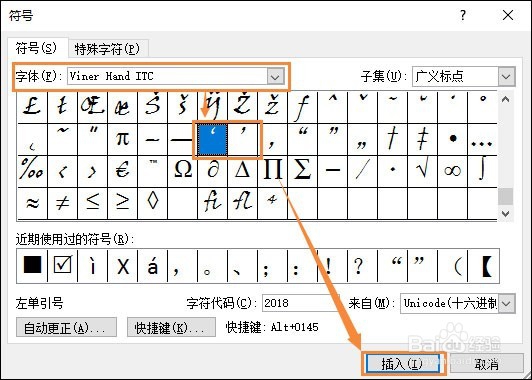Select the highlighted left single quote symbol
Image resolution: width=532 pixels, height=380 pixels.
pos(212,139)
